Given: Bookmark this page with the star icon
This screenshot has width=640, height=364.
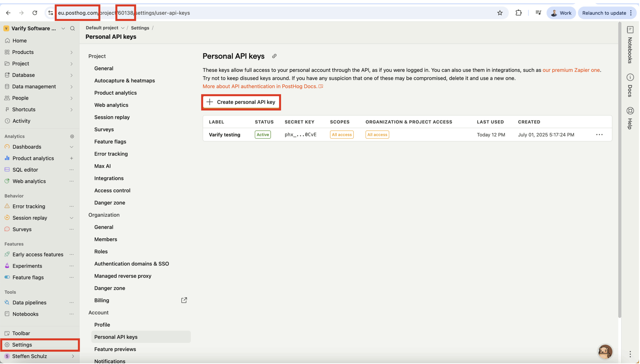Looking at the screenshot, I should click(x=500, y=13).
